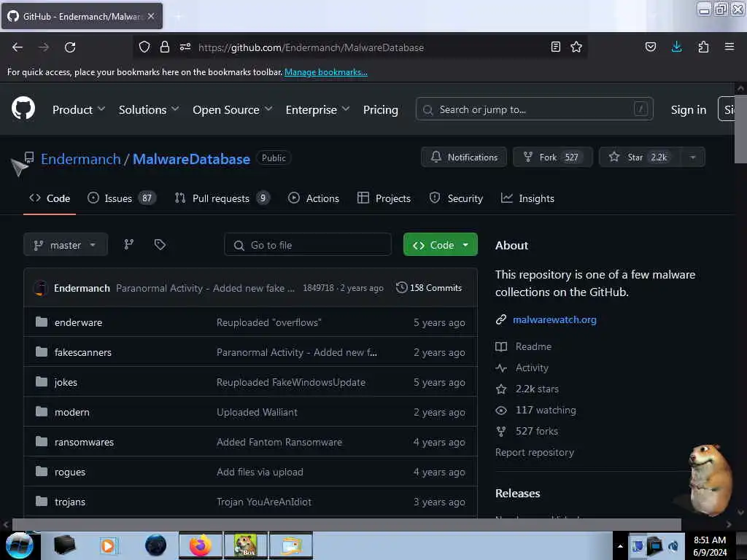Viewport: 747px width, 560px height.
Task: Click the GitHub Octocat logo
Action: [23, 108]
